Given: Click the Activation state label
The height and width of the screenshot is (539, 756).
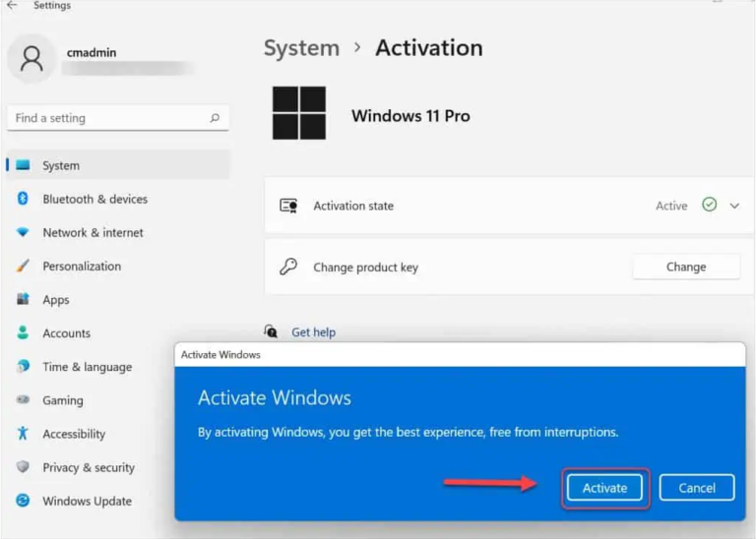Looking at the screenshot, I should [353, 206].
